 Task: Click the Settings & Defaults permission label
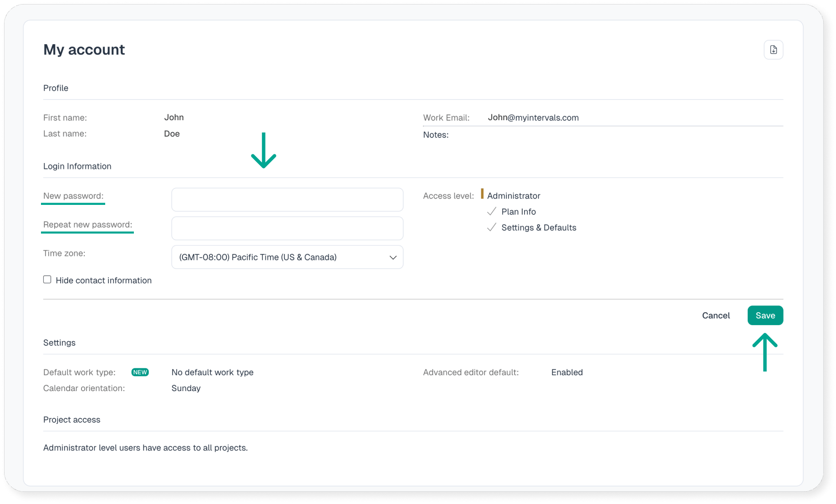pos(538,228)
